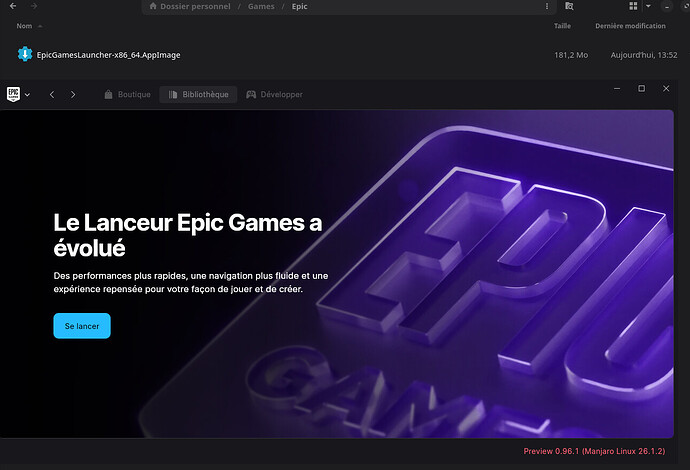Expand the view options dropdown arrow
690x470 pixels.
(x=648, y=6)
